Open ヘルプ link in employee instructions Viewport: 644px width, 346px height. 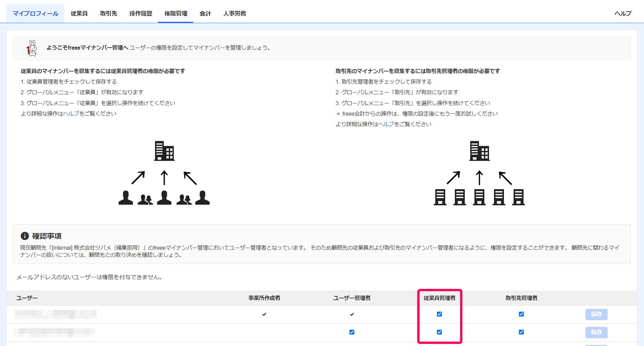click(71, 114)
